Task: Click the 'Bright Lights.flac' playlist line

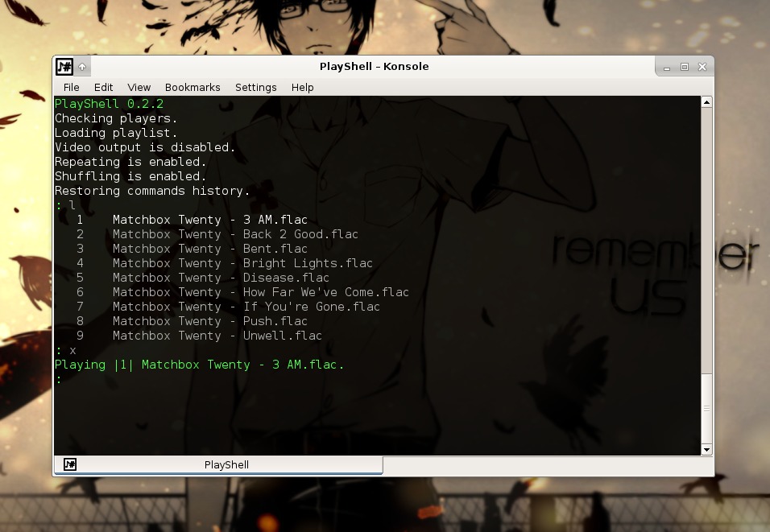Action: point(242,263)
